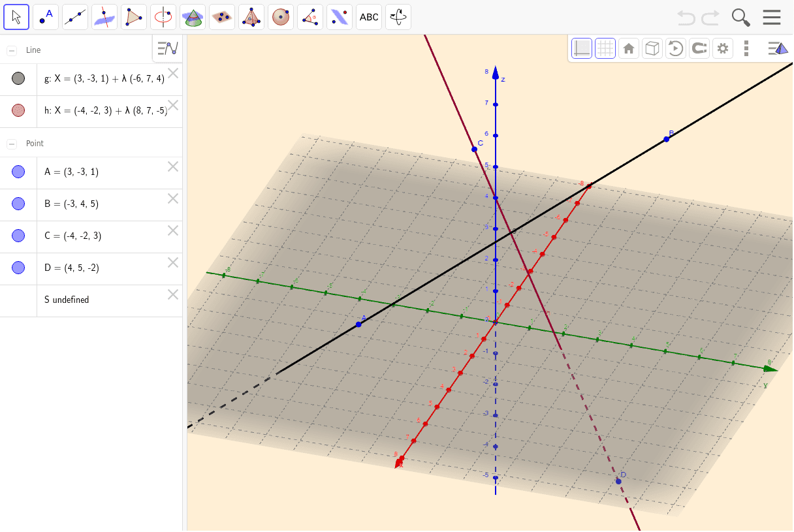The width and height of the screenshot is (794, 532).
Task: Toggle clipping box cube button
Action: click(652, 48)
